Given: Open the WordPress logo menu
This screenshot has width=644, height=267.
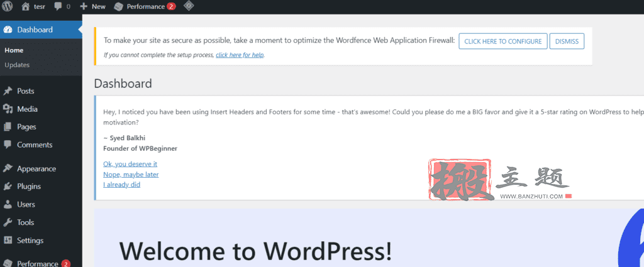Looking at the screenshot, I should (x=8, y=6).
